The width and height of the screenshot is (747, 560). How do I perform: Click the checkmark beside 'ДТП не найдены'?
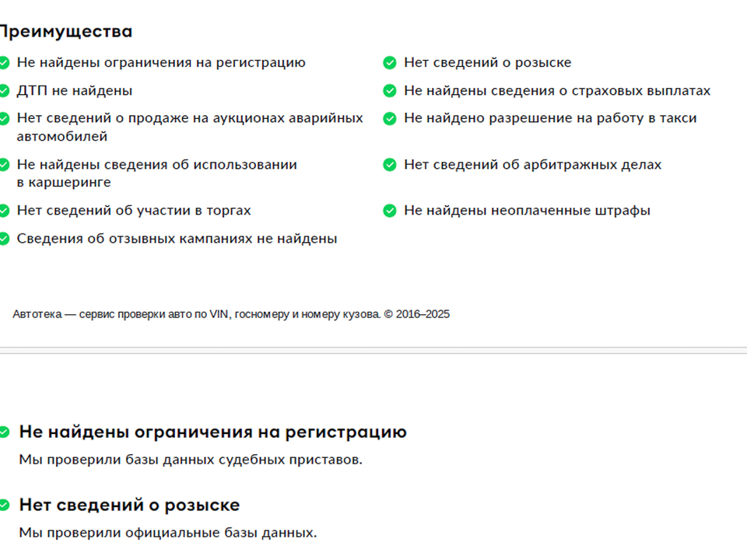click(x=4, y=90)
